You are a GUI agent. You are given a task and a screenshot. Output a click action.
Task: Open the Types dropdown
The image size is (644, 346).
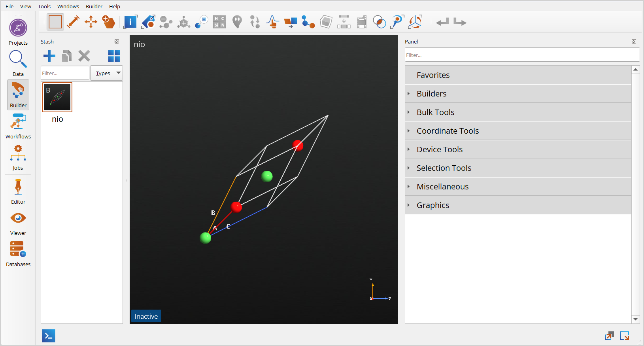point(107,73)
